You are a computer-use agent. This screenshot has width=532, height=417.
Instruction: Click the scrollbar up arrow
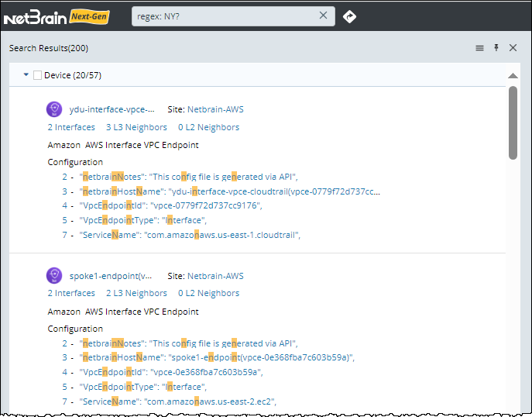(513, 76)
